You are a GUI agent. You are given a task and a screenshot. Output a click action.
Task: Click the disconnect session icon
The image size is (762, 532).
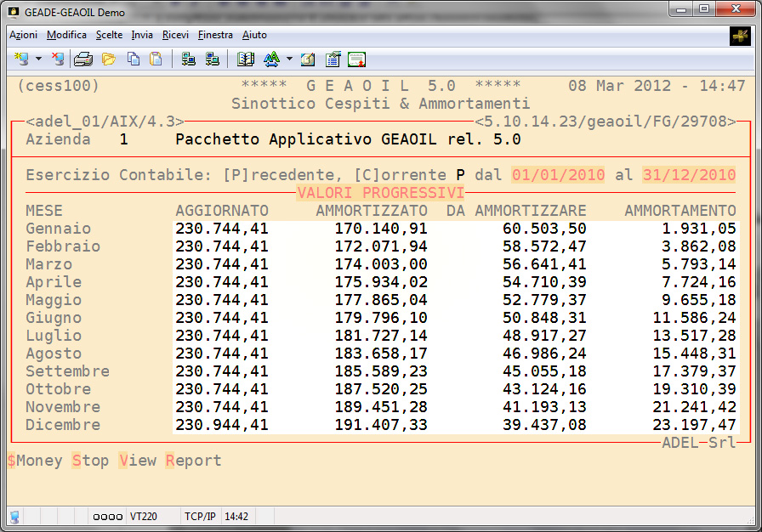[57, 59]
